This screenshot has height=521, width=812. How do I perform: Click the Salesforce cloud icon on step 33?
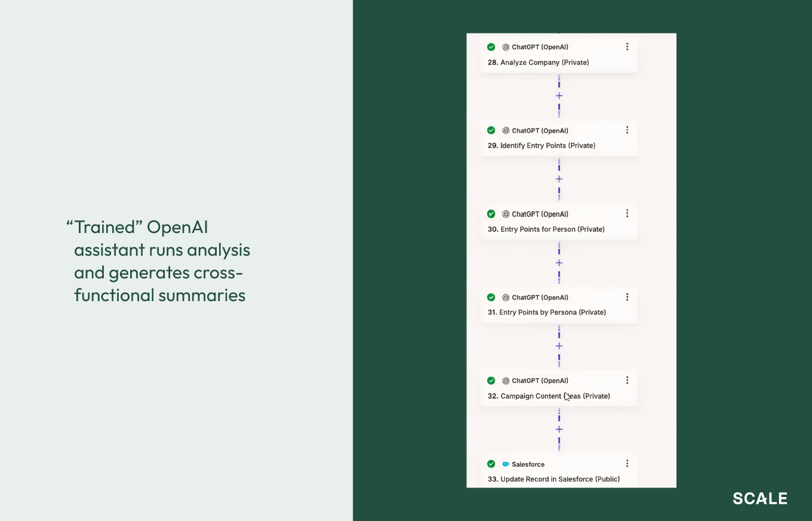pos(506,464)
